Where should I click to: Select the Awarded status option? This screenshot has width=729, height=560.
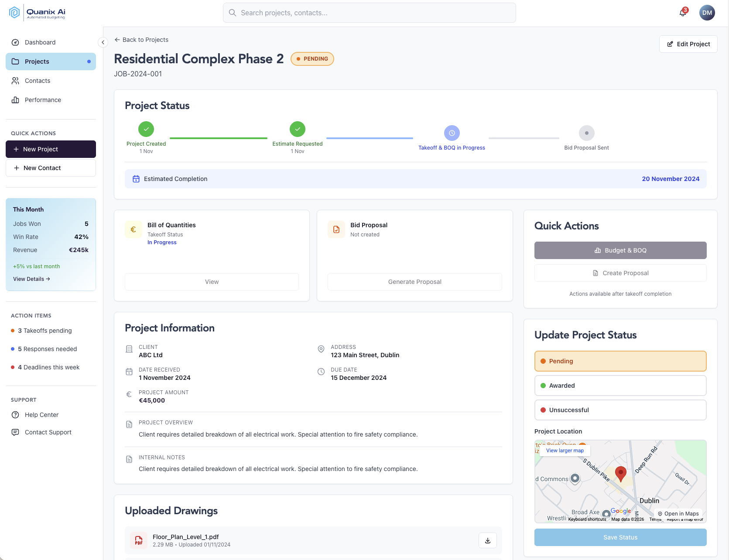coord(620,386)
